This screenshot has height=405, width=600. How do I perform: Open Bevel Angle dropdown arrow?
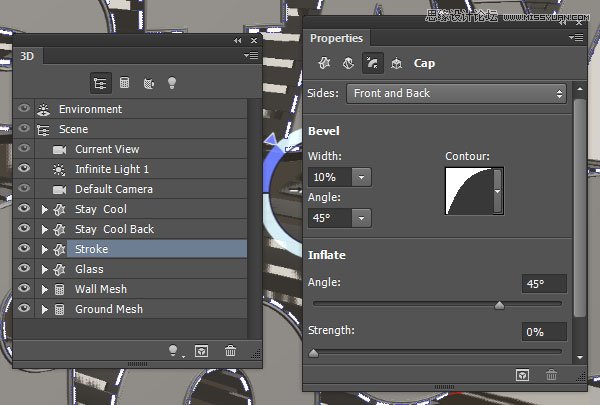coord(361,218)
